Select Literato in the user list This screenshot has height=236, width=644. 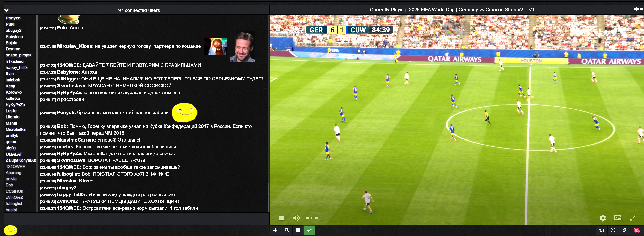(x=12, y=117)
